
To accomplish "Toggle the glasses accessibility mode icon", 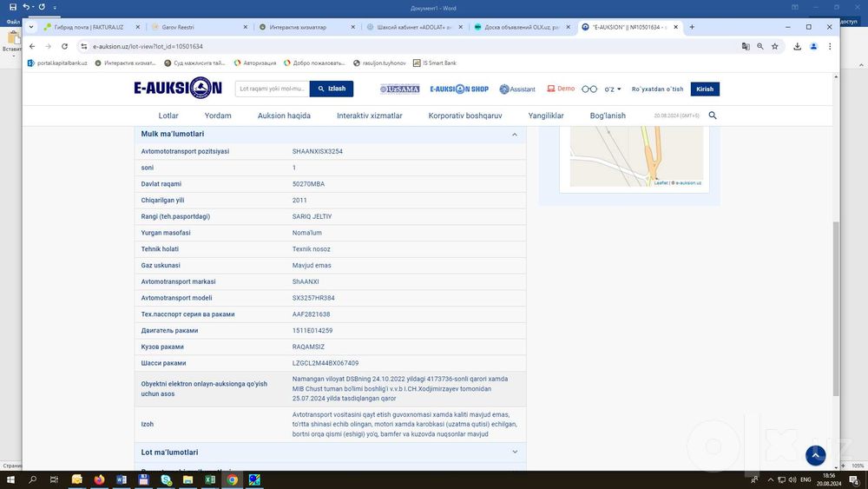I will 589,89.
